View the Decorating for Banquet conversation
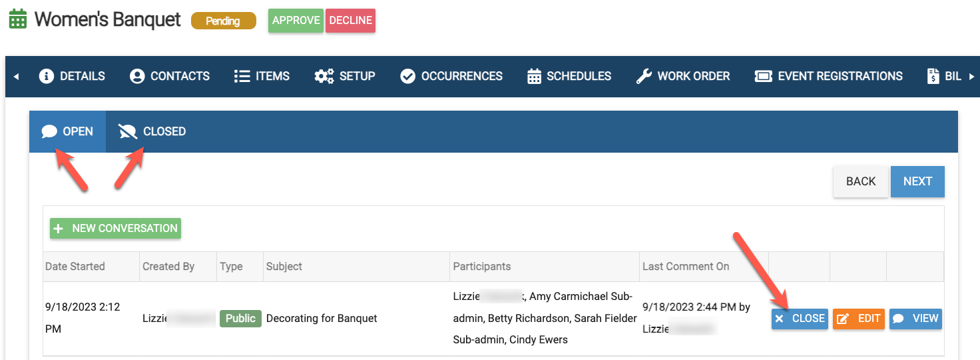980x360 pixels. 915,319
